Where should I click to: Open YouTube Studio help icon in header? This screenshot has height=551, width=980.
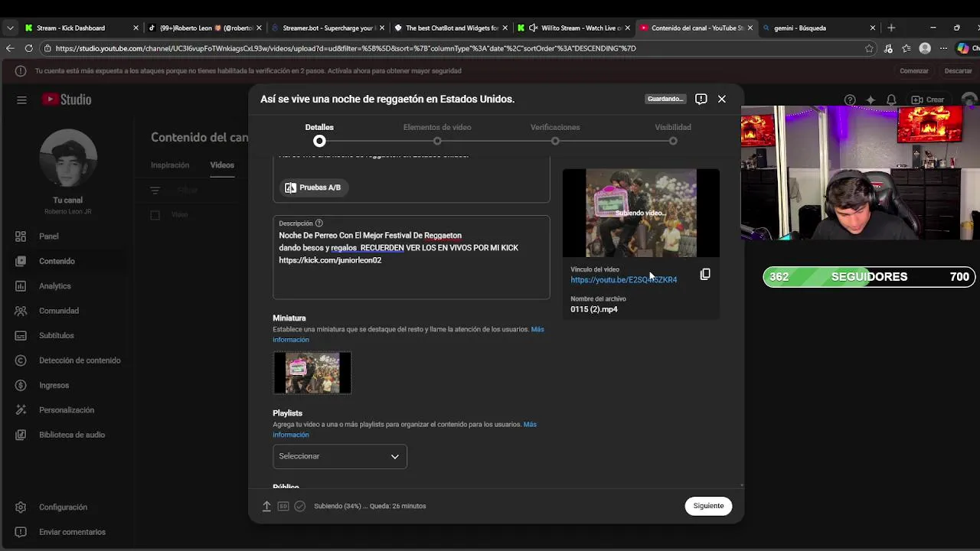click(850, 99)
